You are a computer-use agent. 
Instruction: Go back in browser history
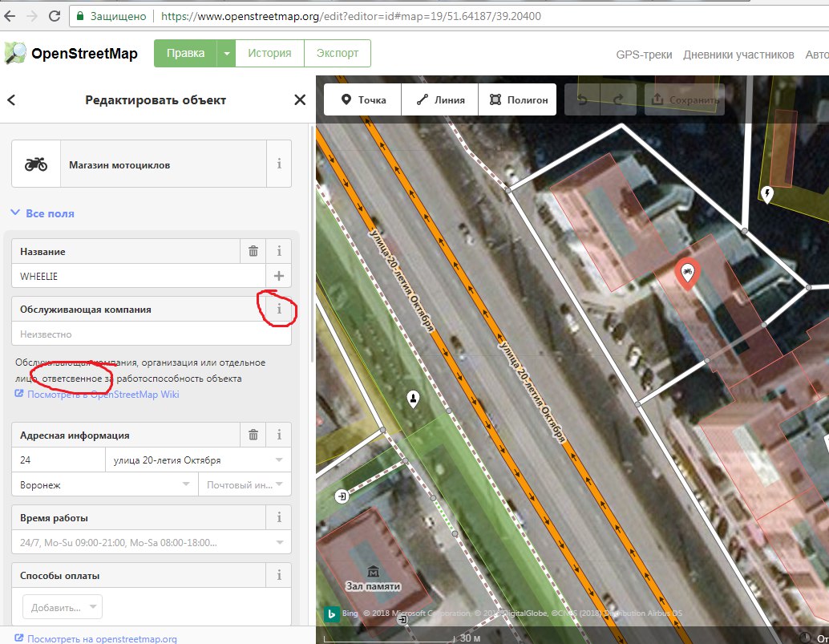point(10,16)
